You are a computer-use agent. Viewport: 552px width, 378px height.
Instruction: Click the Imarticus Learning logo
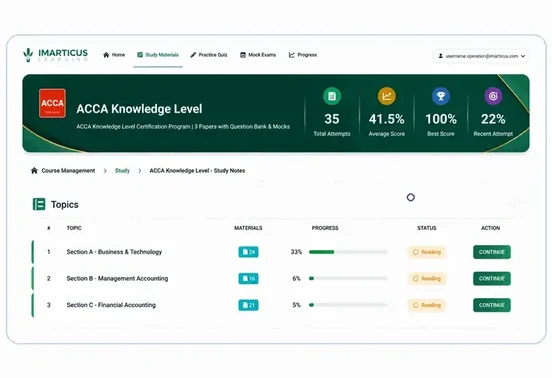coord(55,55)
